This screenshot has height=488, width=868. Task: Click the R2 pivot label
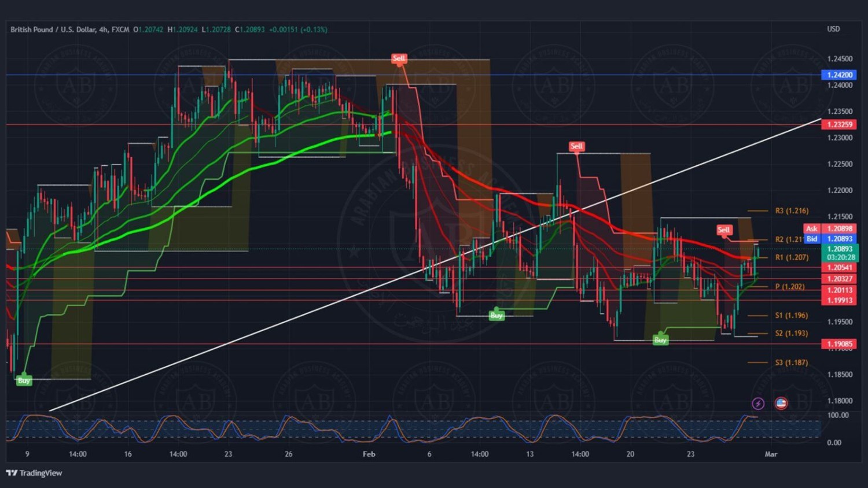(789, 239)
